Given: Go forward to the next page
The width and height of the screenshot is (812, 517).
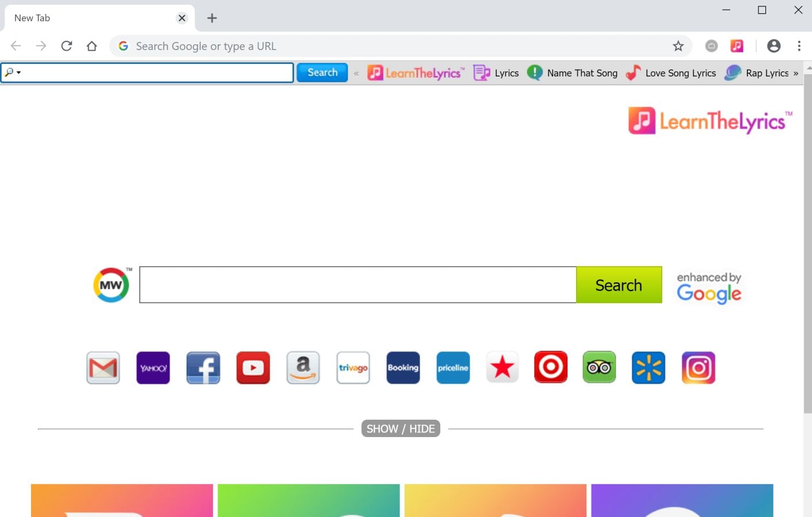Looking at the screenshot, I should click(41, 46).
